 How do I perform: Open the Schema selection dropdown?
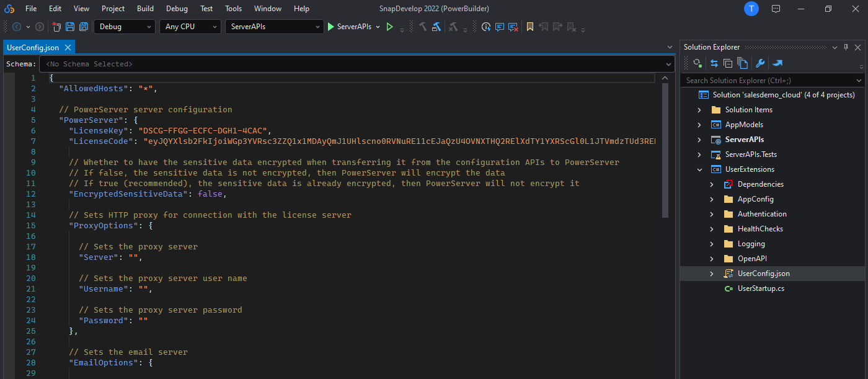point(668,64)
